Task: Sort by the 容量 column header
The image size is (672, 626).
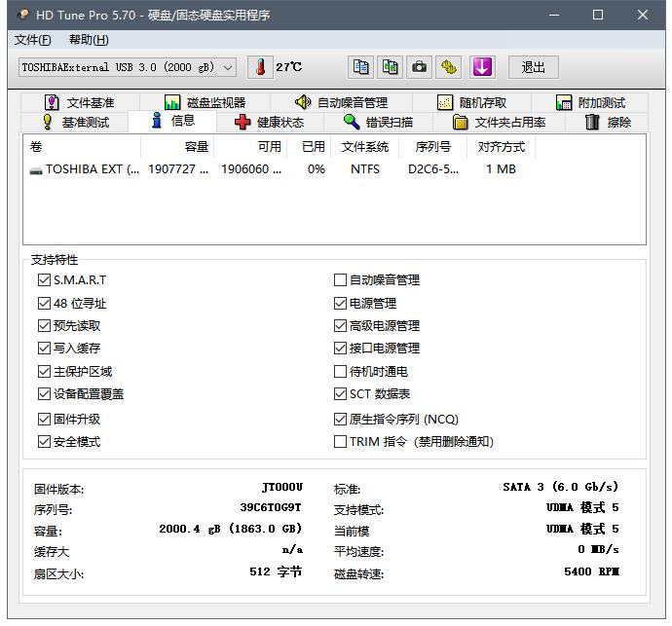Action: point(177,147)
